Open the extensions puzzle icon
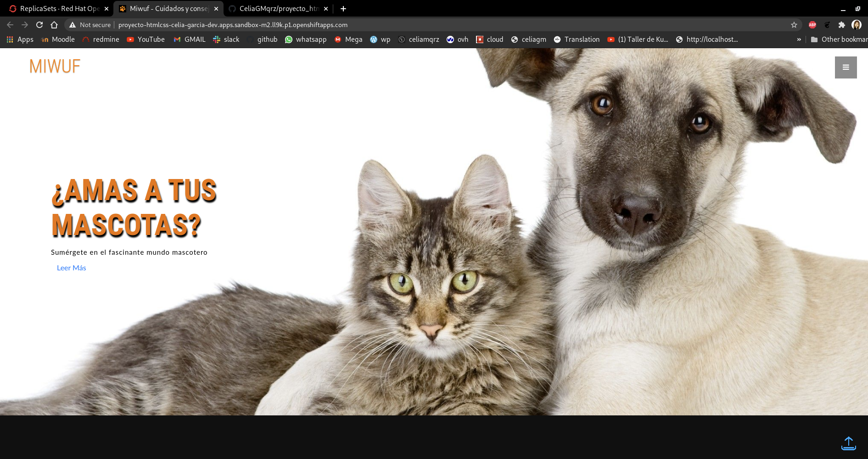This screenshot has height=459, width=868. pos(841,25)
